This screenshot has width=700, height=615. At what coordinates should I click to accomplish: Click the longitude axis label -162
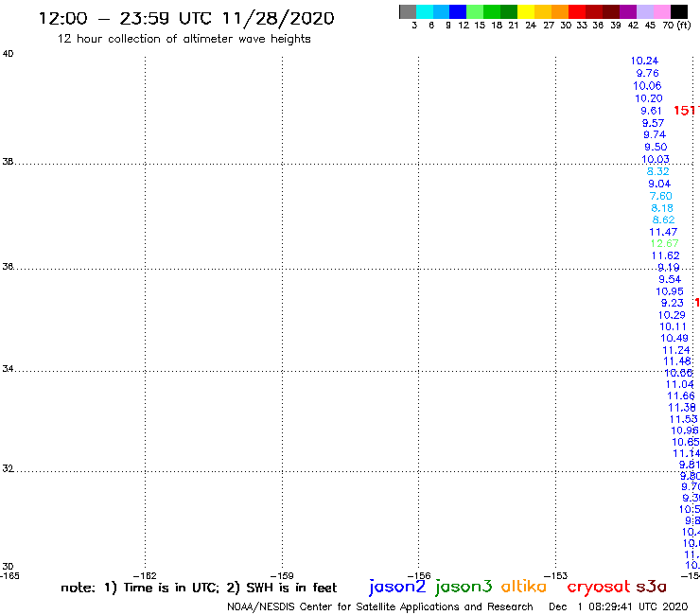[x=145, y=576]
